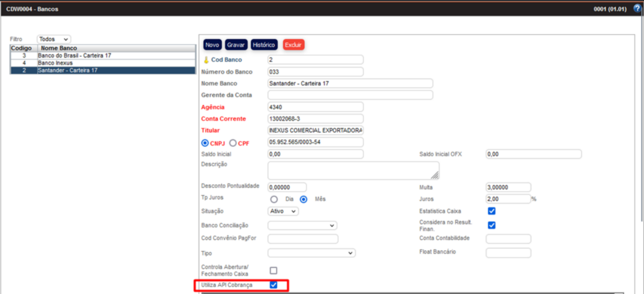Enable Controla Abertura/Fechamento Caixa checkbox
644x294 pixels.
273,270
